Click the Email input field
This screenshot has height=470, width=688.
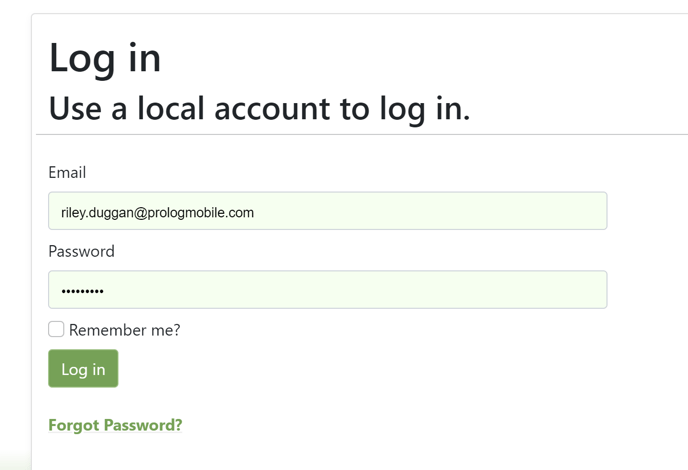pos(327,211)
